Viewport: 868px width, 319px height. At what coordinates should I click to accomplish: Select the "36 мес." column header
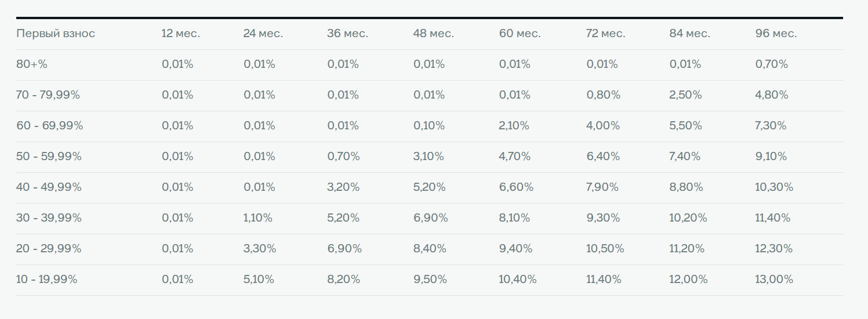tap(347, 34)
